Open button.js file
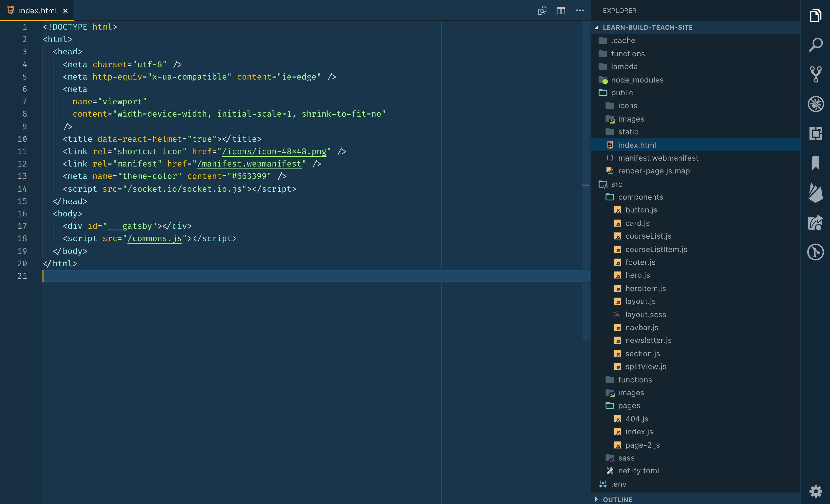The image size is (830, 504). click(x=696, y=210)
